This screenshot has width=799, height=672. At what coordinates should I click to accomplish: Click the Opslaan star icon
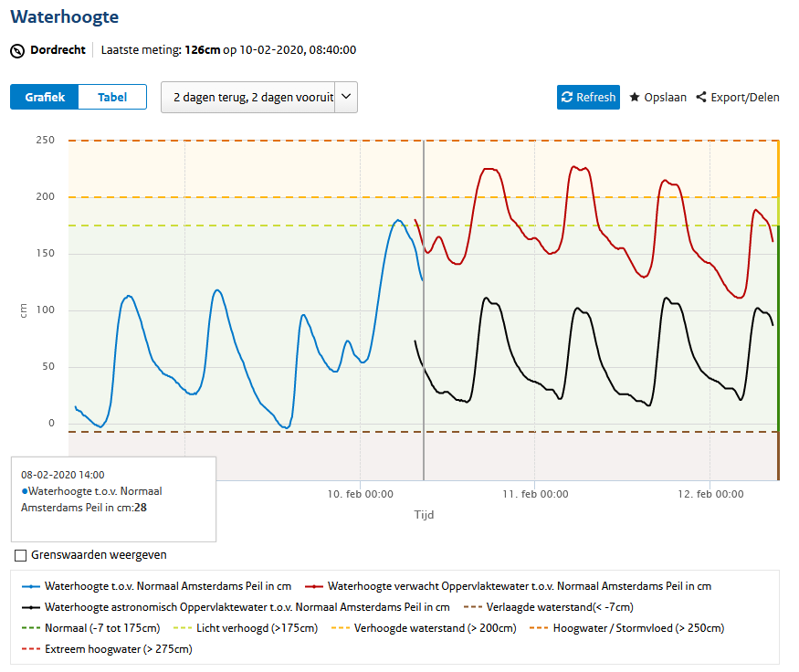point(635,97)
